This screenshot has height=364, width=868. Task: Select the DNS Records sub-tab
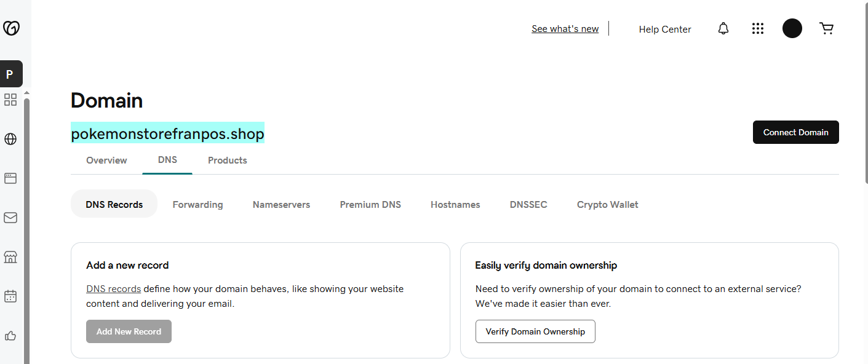[114, 204]
